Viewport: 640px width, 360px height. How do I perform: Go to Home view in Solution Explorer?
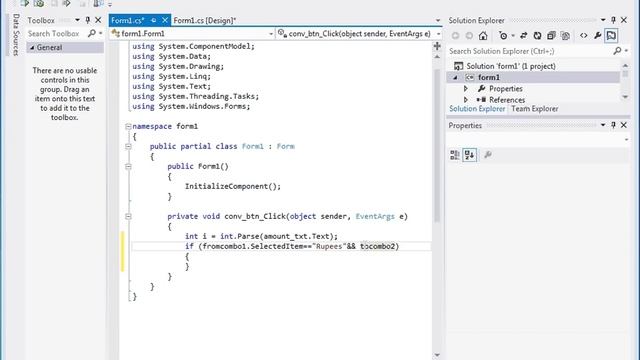point(483,36)
